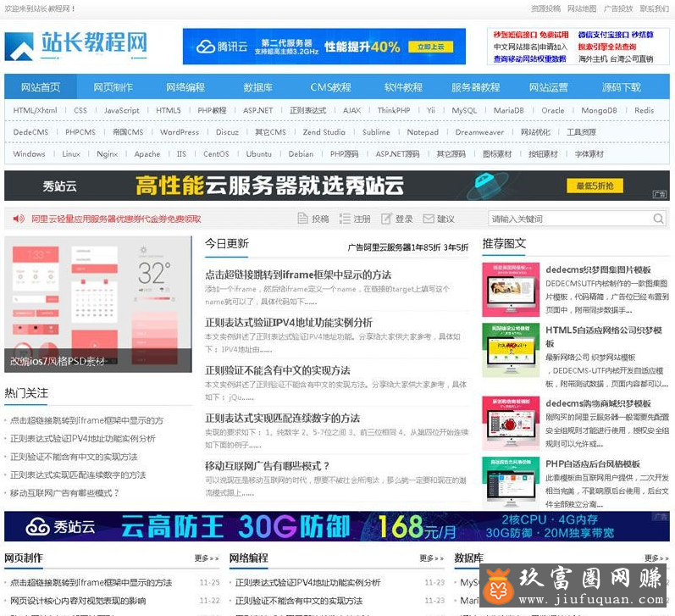Image resolution: width=675 pixels, height=616 pixels.
Task: Click the 云高防王 30G防御 banner ad
Action: [337, 526]
